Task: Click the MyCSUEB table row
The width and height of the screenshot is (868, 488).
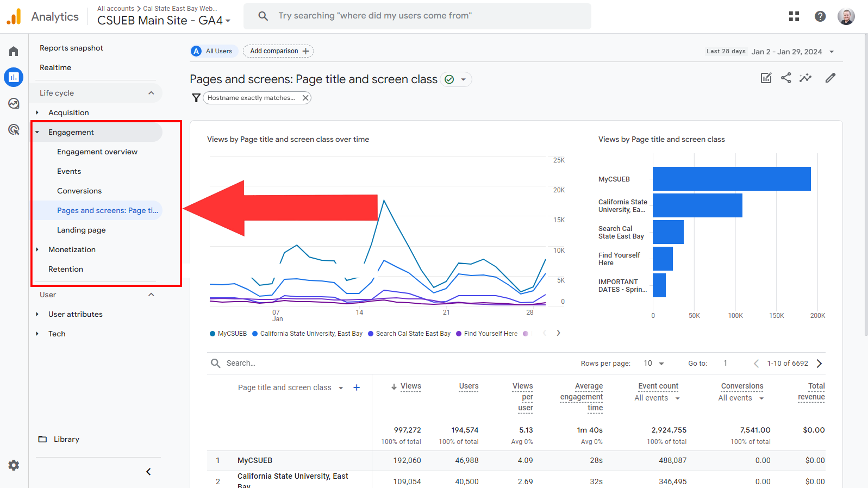Action: [516, 460]
